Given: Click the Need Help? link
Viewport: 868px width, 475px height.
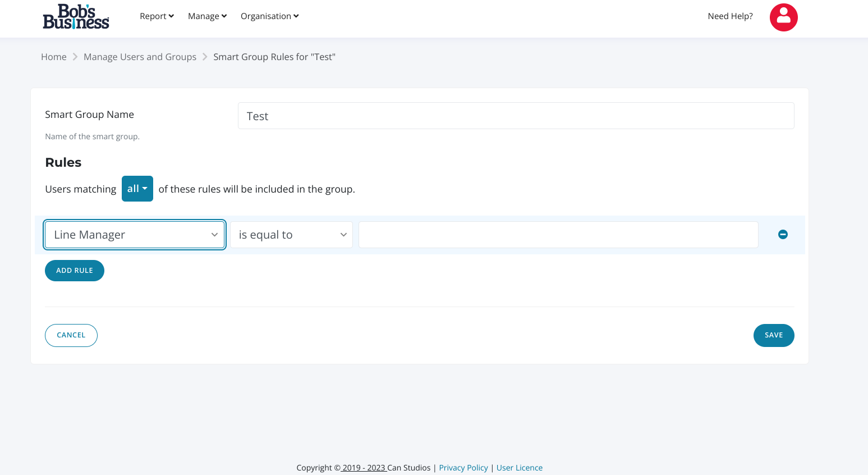Looking at the screenshot, I should click(730, 16).
